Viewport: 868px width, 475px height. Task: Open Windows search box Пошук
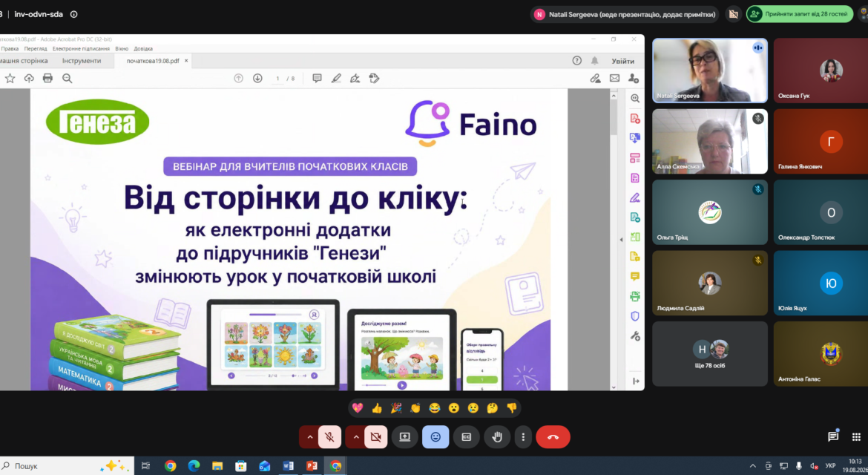67,465
